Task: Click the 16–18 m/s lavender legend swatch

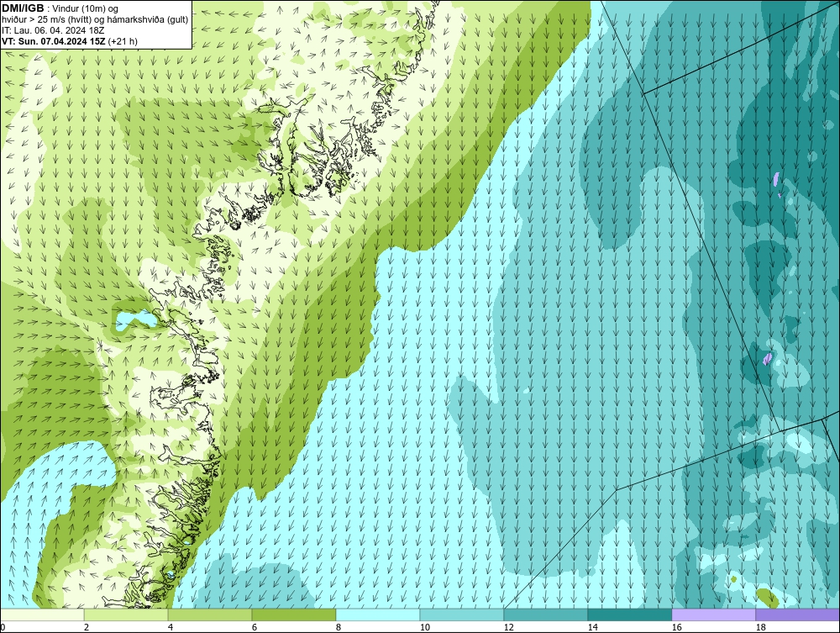Action: click(713, 615)
